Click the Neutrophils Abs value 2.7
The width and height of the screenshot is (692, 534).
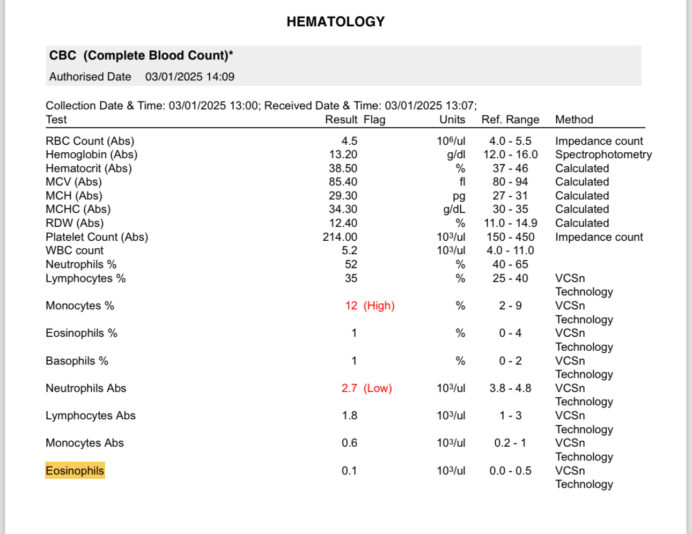pos(350,388)
